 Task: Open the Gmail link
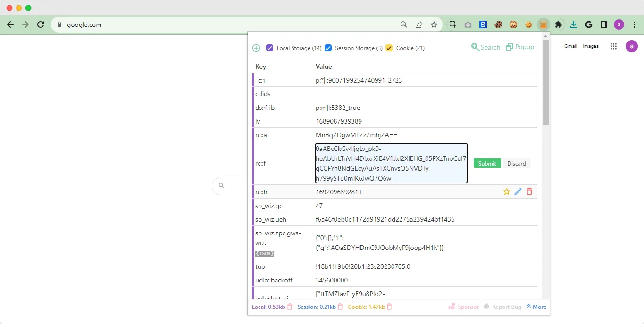pyautogui.click(x=570, y=46)
